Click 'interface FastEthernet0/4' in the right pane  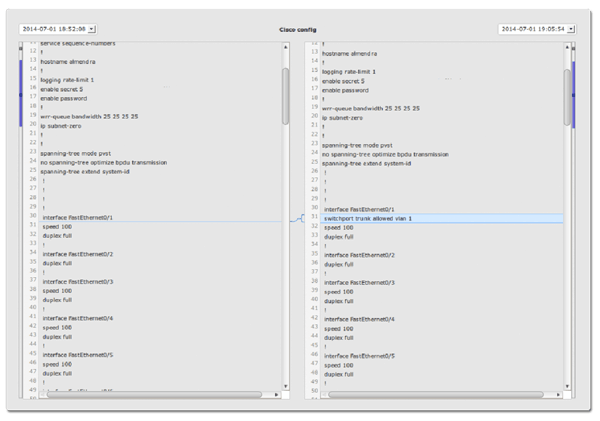[x=359, y=320]
